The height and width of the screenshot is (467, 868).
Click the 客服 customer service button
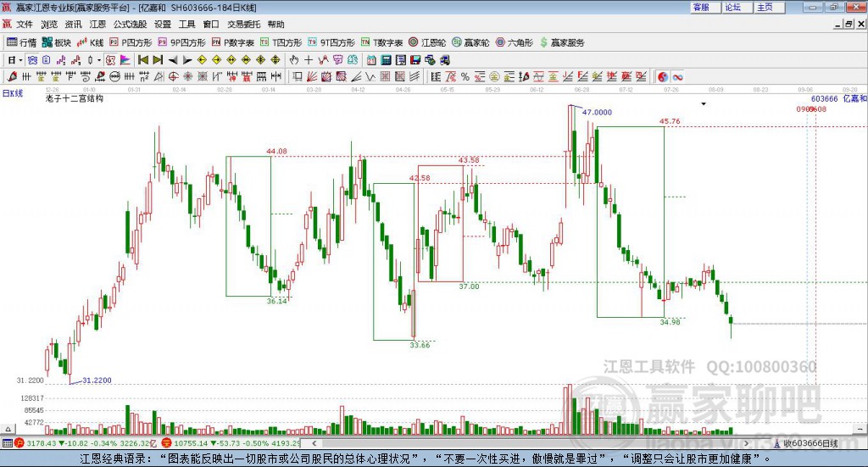point(704,7)
